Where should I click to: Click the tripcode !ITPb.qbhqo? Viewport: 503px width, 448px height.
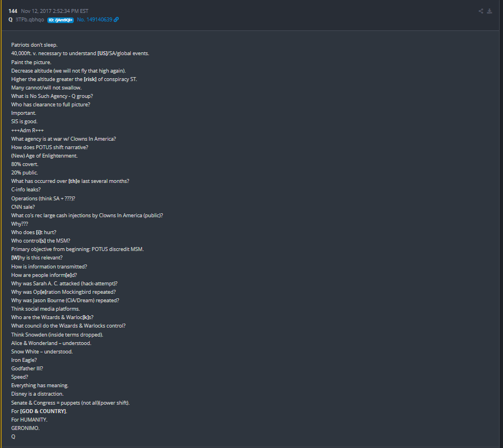click(30, 20)
